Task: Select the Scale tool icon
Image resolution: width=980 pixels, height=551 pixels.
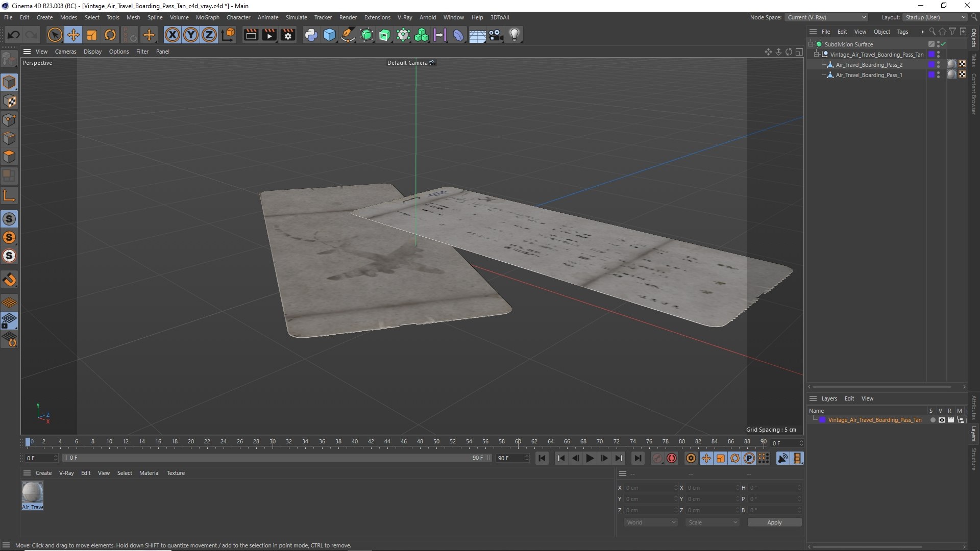Action: 92,35
